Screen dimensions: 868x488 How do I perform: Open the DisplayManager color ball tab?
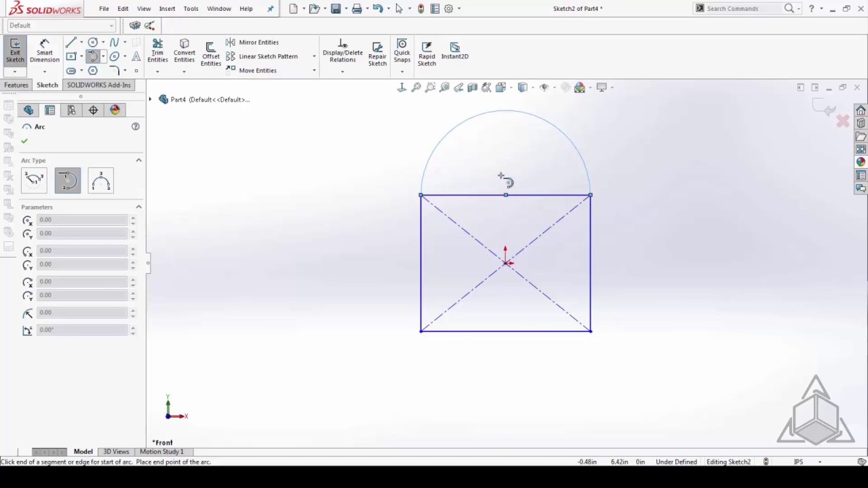coord(115,110)
